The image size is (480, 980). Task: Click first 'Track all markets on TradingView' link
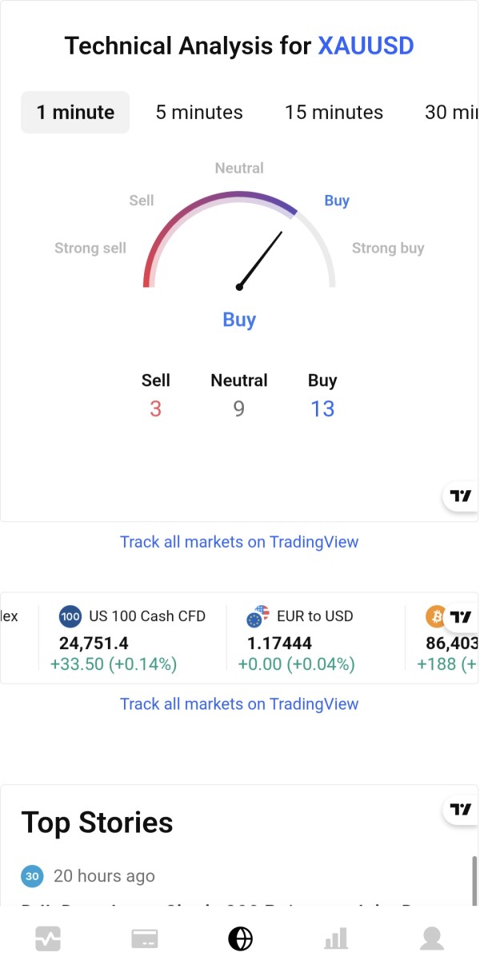coord(239,542)
